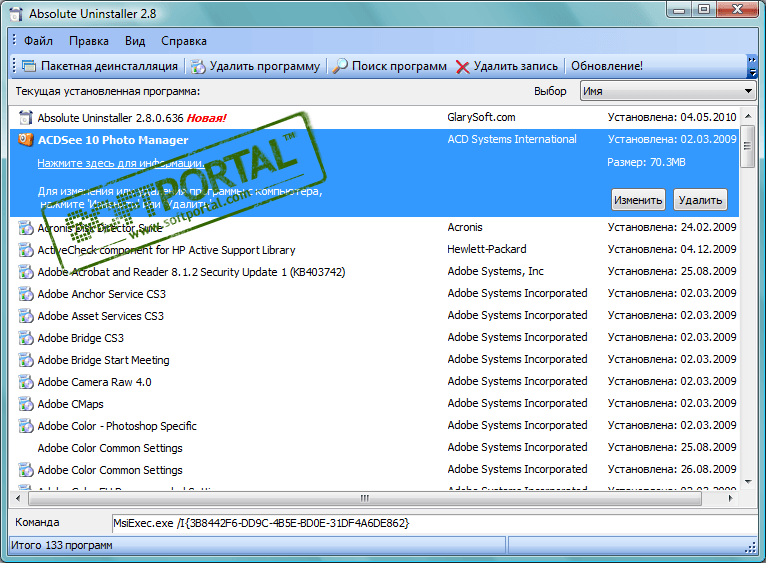Click the ActiveCheck component entry icon

coord(25,250)
